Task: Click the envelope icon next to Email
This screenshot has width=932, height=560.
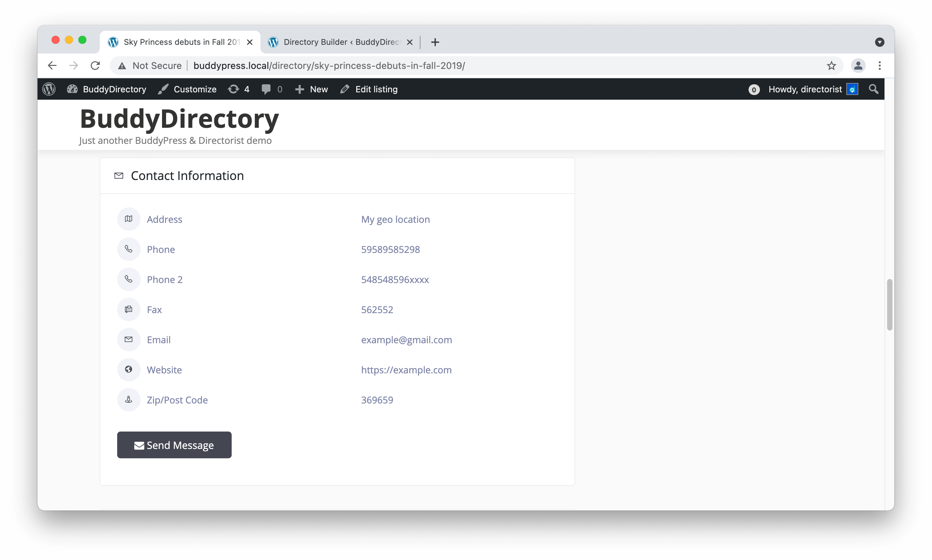Action: click(129, 339)
